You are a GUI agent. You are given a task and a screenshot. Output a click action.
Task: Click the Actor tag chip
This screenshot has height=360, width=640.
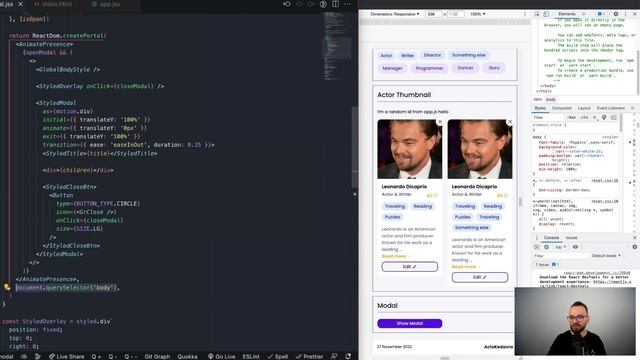386,56
